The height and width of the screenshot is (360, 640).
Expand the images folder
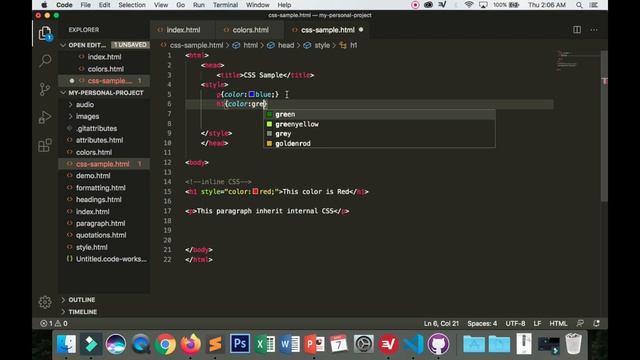point(87,117)
